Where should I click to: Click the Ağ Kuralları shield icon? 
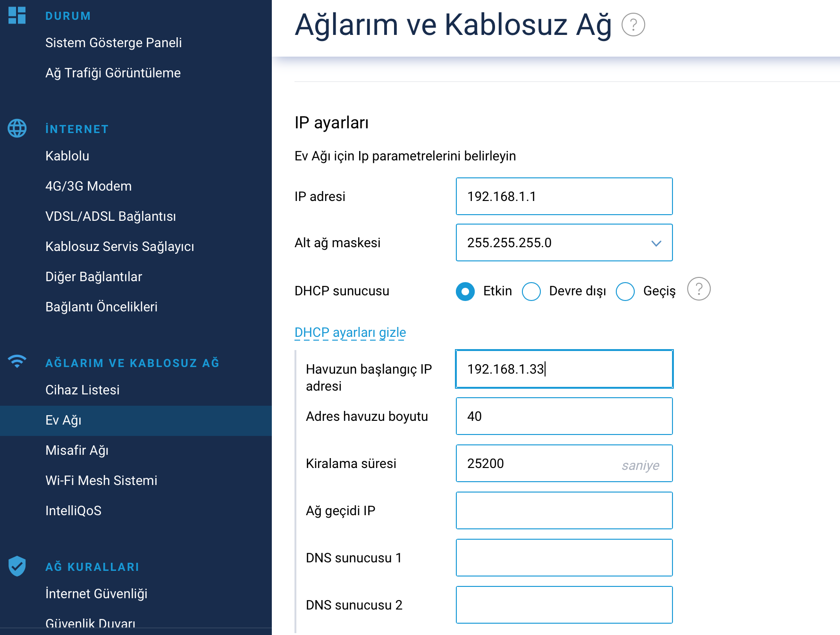click(x=17, y=566)
